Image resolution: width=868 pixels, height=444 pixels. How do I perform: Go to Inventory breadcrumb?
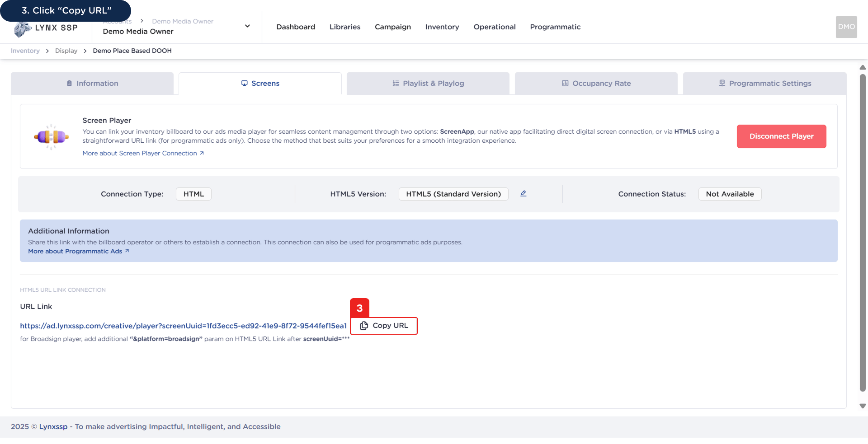coord(25,51)
